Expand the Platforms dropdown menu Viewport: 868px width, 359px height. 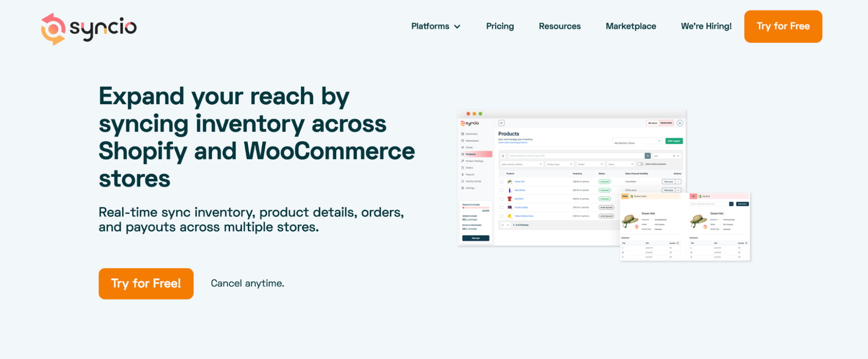point(436,26)
